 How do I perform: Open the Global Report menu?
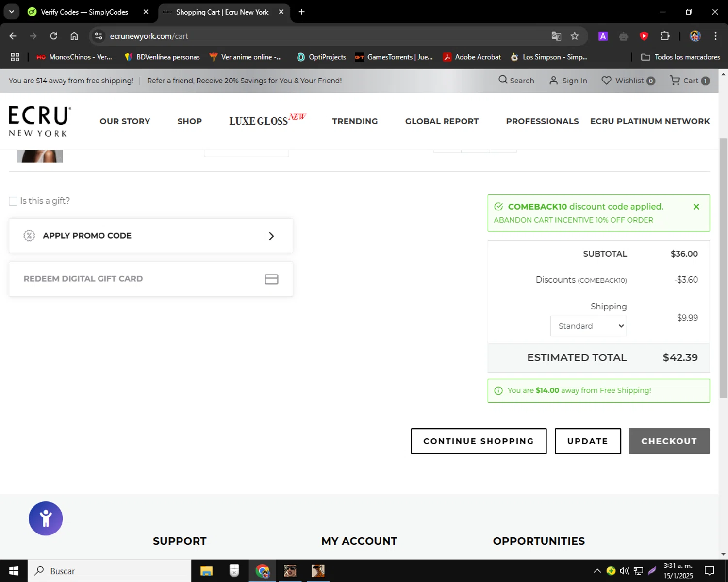[x=442, y=121]
